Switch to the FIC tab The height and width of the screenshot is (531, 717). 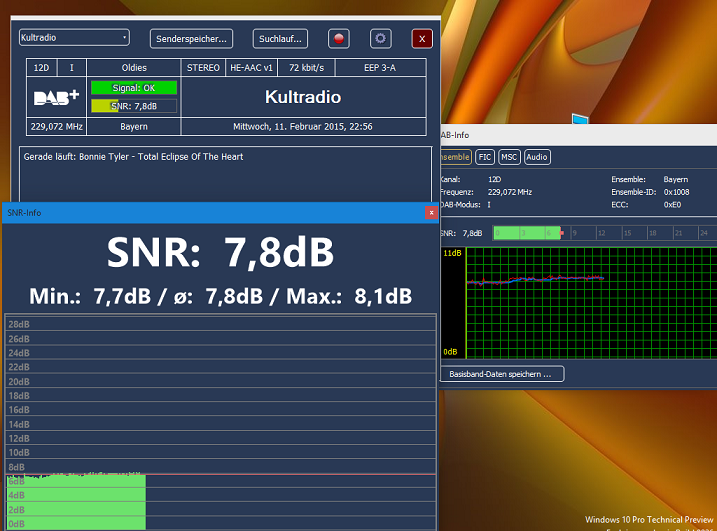(x=484, y=157)
